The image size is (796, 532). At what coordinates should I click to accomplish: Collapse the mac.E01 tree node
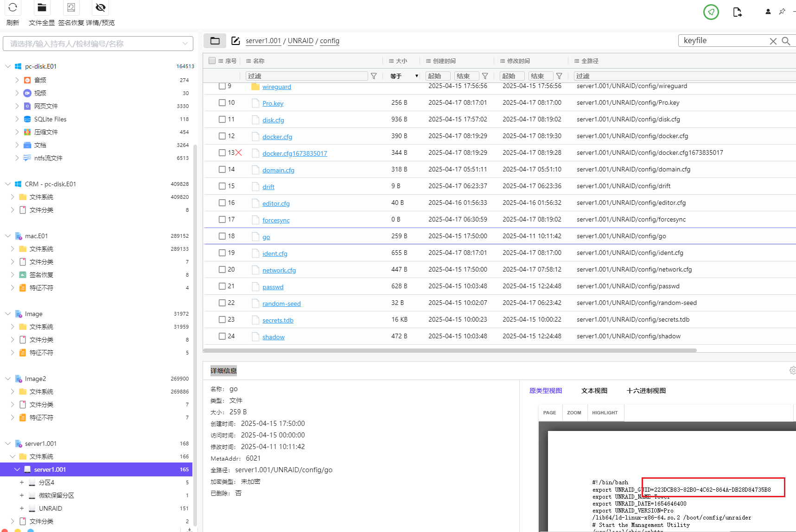8,236
